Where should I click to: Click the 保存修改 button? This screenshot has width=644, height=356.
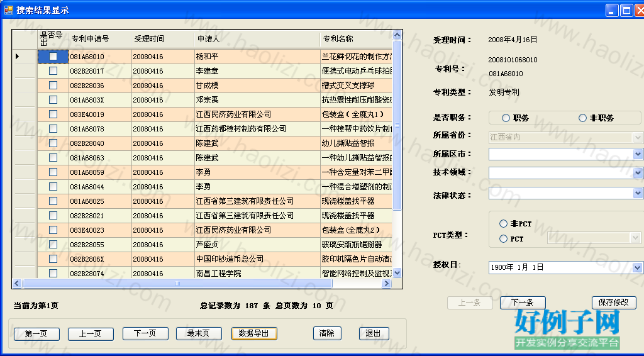(x=614, y=303)
